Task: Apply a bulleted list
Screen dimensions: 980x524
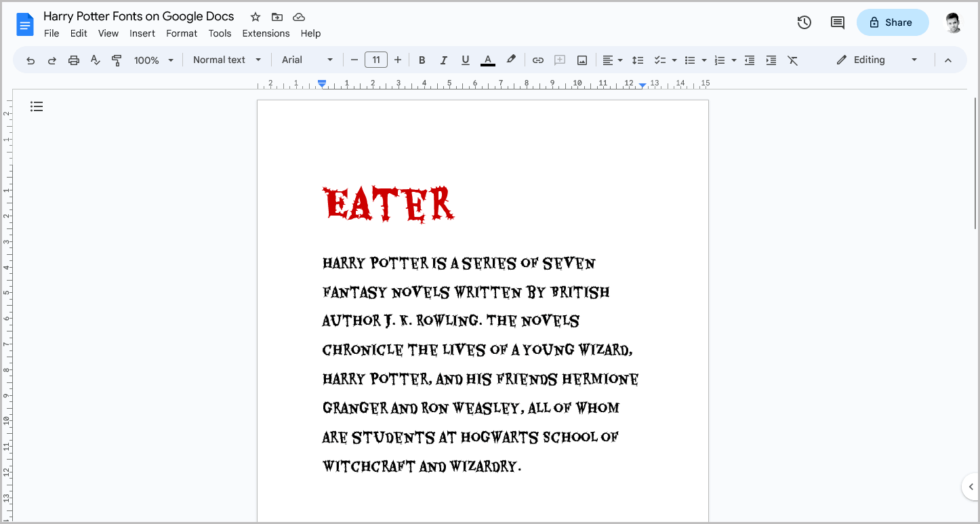Action: click(x=691, y=60)
